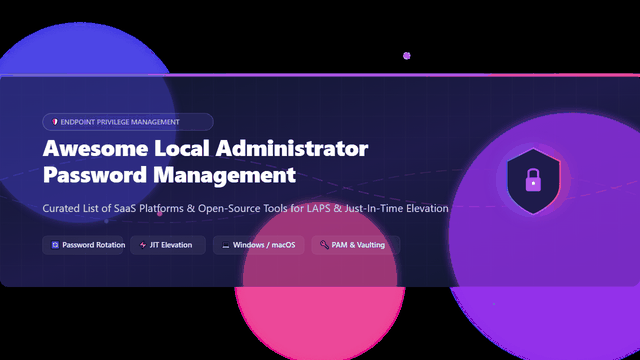640x360 pixels.
Task: Select the PAM & Vaulting tag
Action: click(x=356, y=245)
